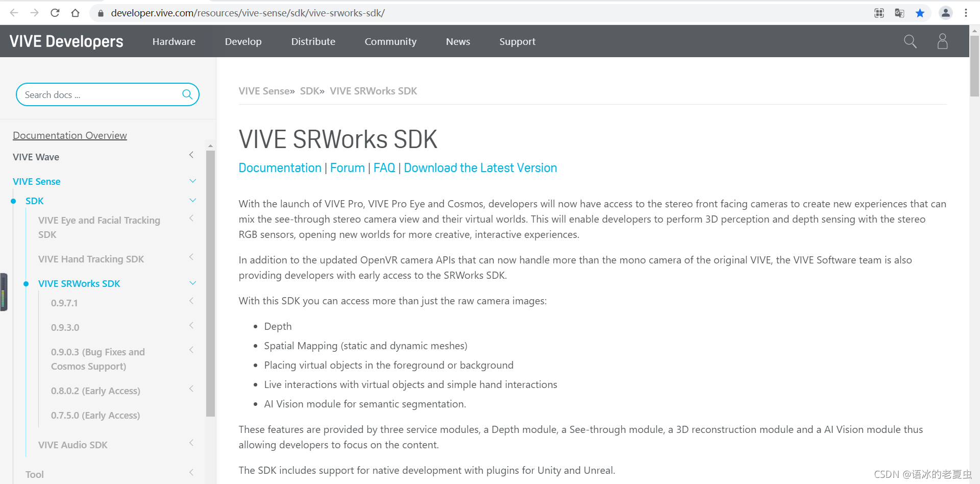The width and height of the screenshot is (980, 484).
Task: Open Documentation Overview link
Action: pyautogui.click(x=70, y=135)
